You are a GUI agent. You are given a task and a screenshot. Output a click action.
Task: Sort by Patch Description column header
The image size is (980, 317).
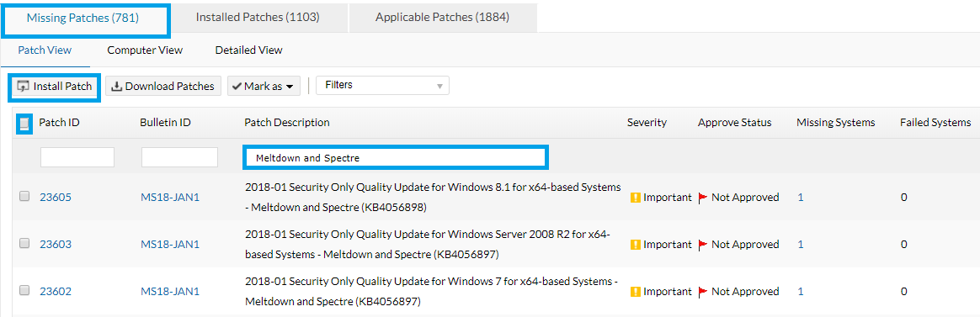click(x=287, y=122)
